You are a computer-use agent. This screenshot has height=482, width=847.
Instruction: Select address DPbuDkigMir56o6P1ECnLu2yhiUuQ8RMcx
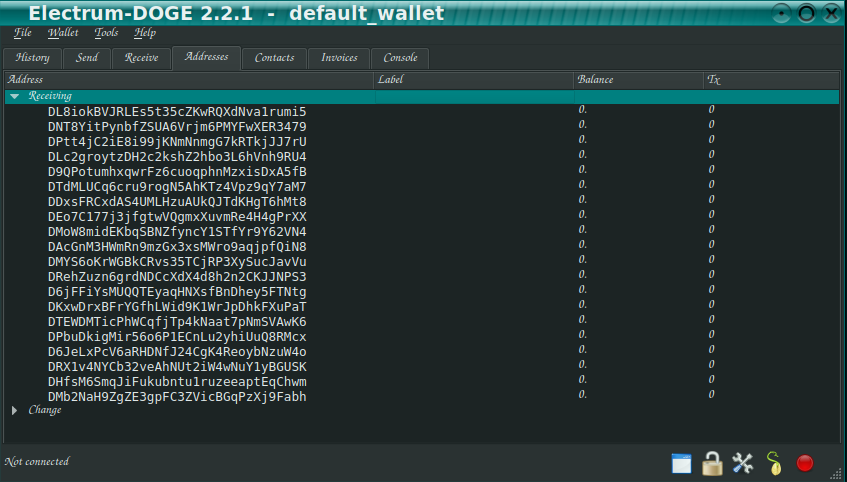(177, 337)
